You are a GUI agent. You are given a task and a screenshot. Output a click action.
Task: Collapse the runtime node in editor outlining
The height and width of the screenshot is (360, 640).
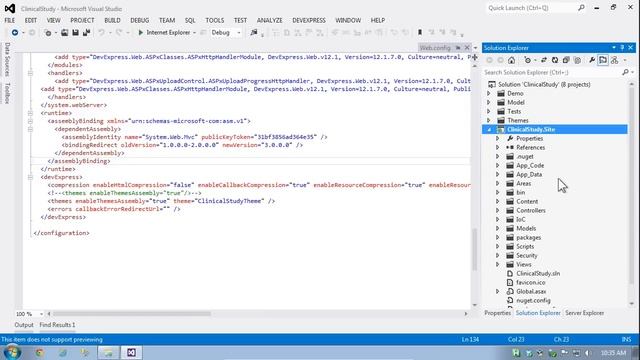(30, 113)
